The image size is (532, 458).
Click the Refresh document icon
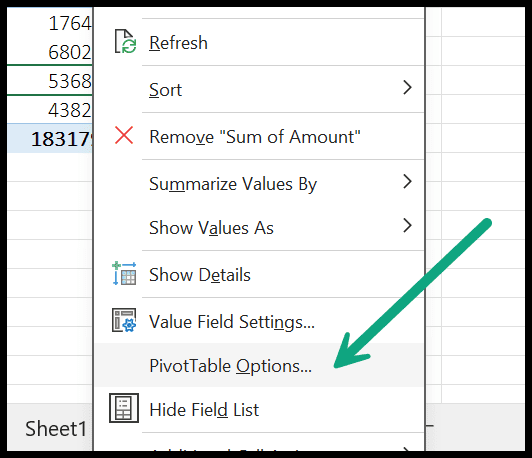(125, 41)
